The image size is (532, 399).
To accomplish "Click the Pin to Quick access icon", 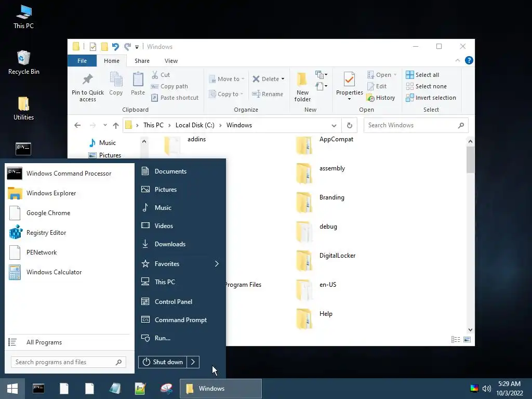I will [87, 87].
